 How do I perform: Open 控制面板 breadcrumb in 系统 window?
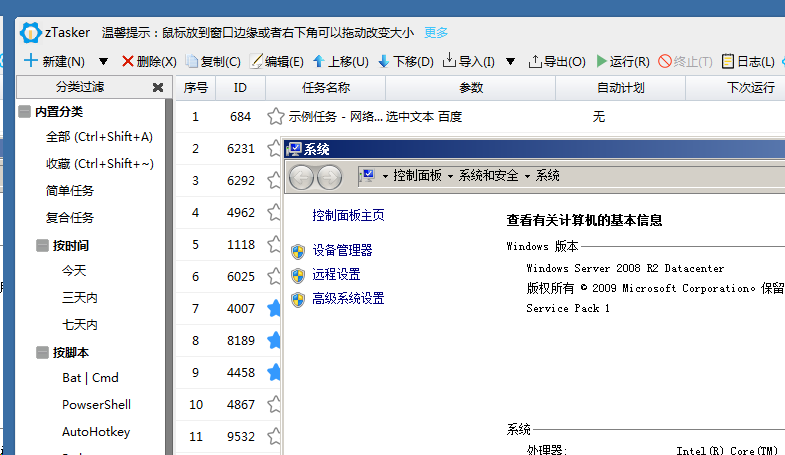point(418,176)
